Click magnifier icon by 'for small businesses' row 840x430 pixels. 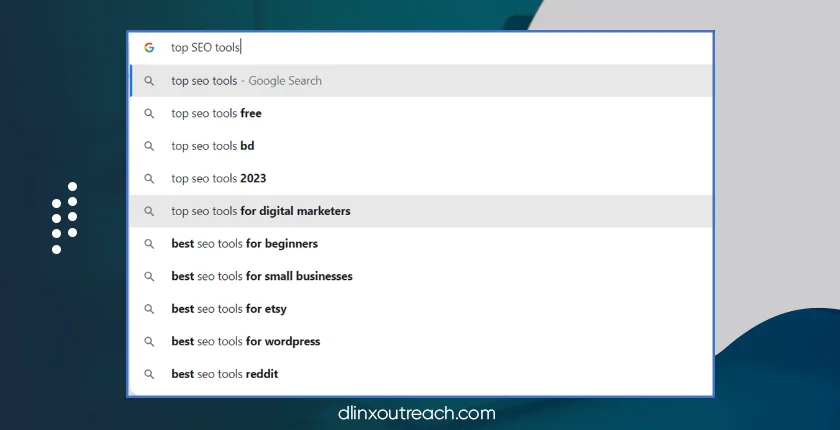click(x=149, y=277)
